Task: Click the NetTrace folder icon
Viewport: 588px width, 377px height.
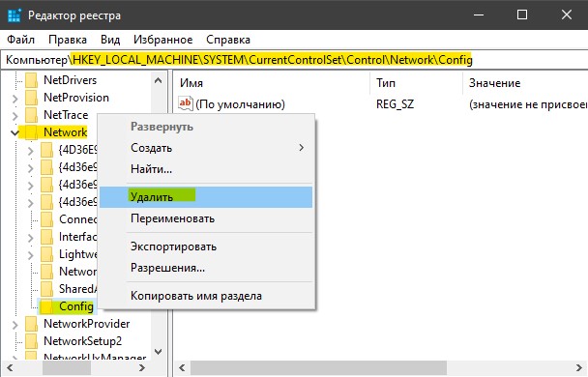Action: click(x=32, y=115)
